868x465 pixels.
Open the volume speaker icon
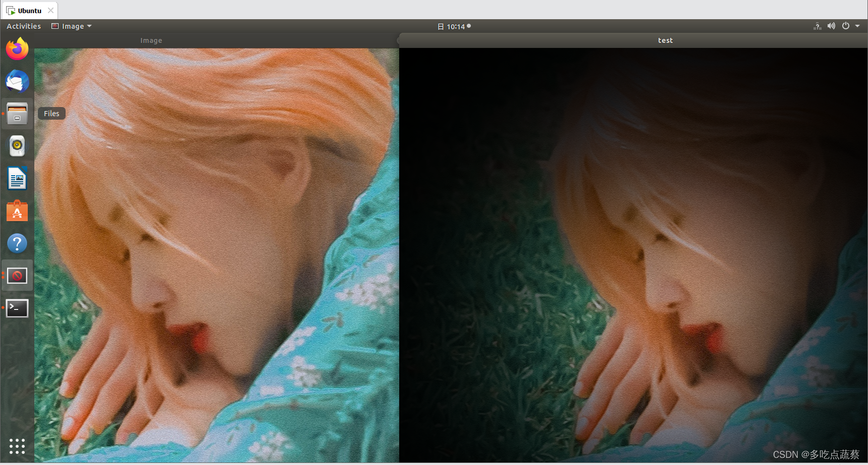click(x=831, y=26)
